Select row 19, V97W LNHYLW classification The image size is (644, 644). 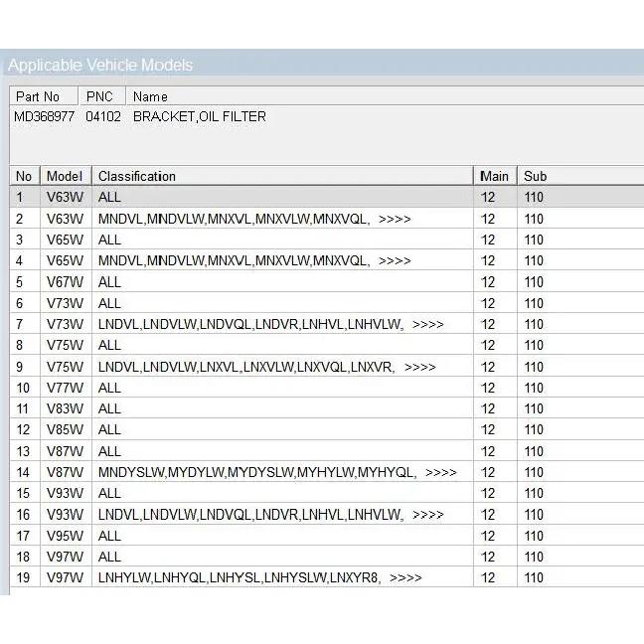(327, 577)
